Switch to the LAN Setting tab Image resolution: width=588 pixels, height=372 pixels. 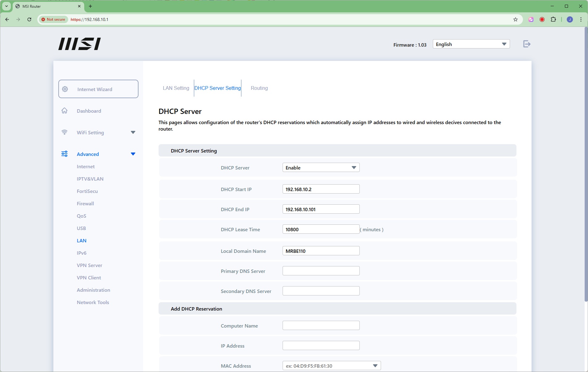176,88
